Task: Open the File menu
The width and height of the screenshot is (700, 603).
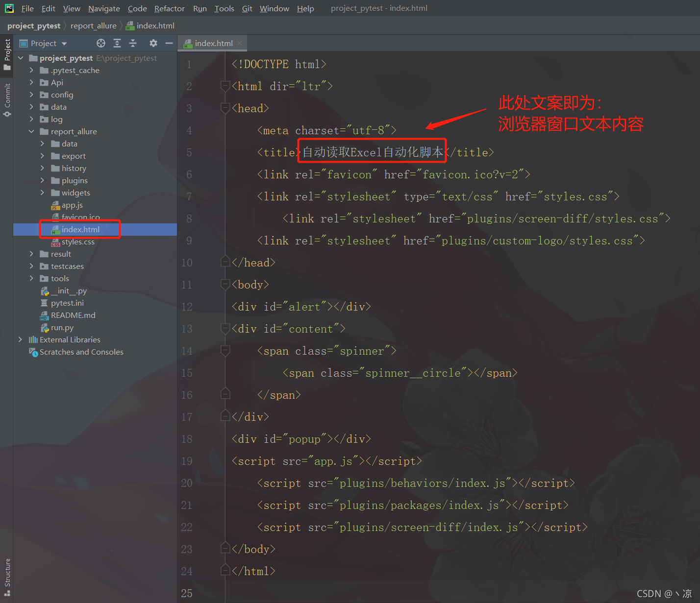Action: click(27, 8)
